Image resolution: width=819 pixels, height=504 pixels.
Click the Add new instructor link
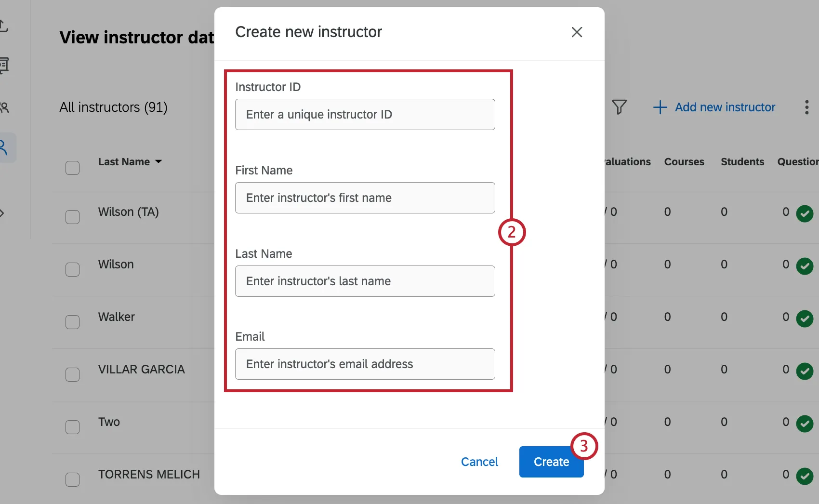pyautogui.click(x=725, y=107)
